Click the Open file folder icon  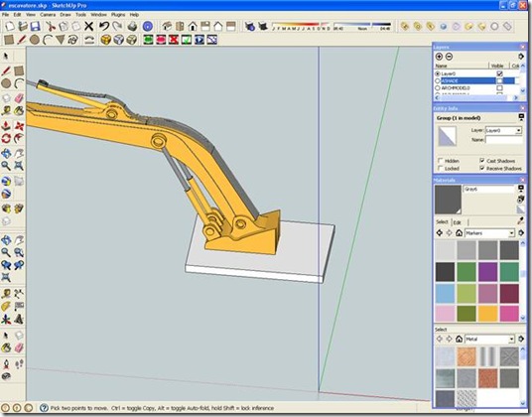coord(23,26)
